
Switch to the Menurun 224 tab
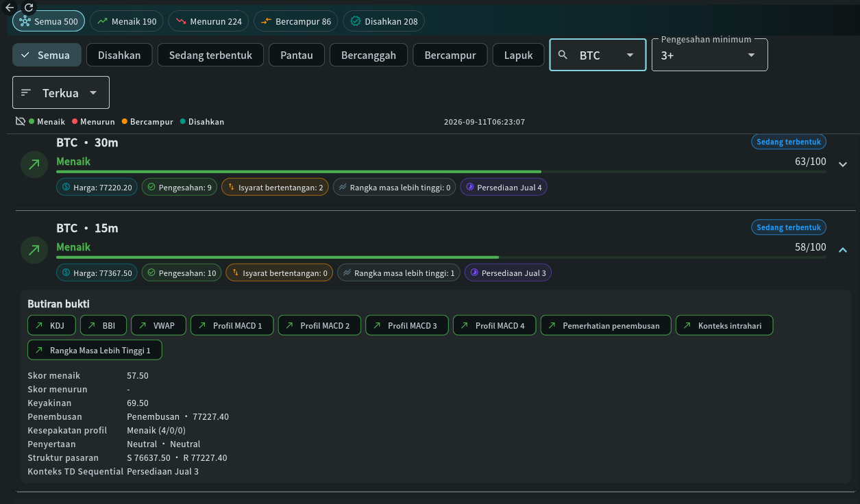point(208,21)
